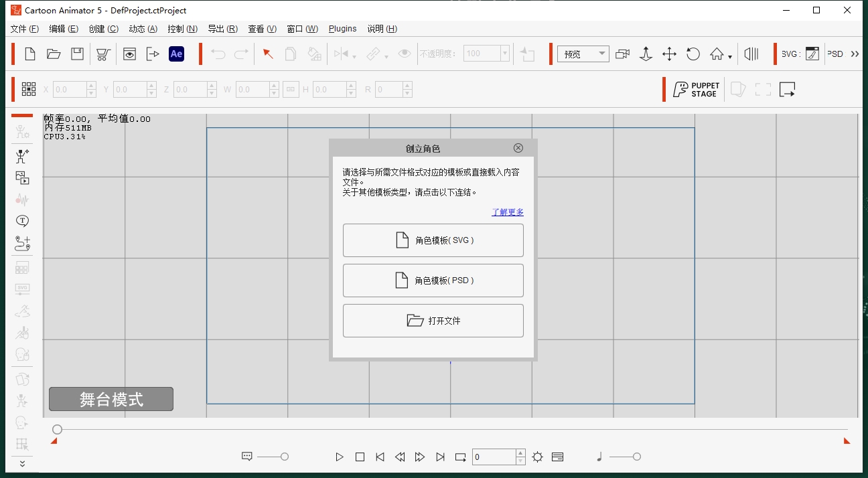
Task: Open the SVG editor icon
Action: click(812, 54)
